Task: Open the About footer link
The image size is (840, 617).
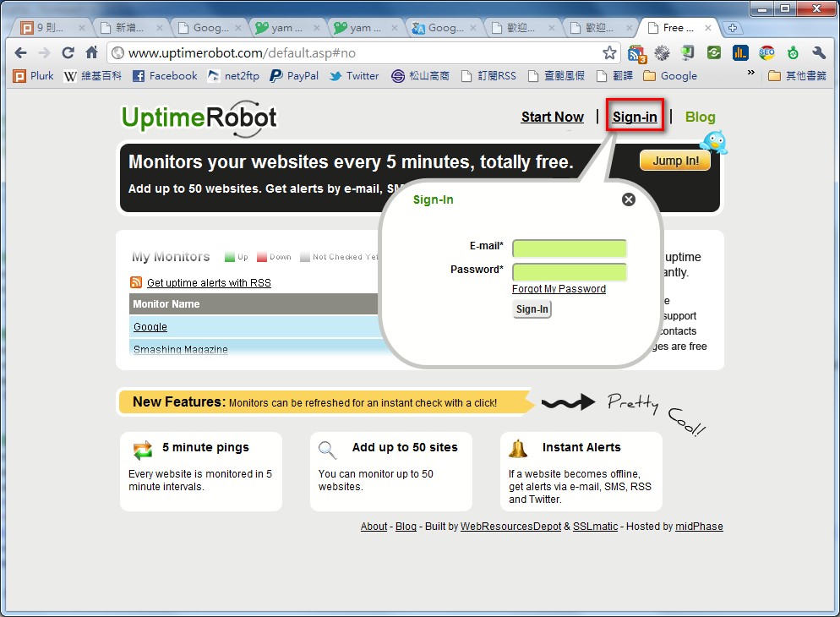Action: [374, 527]
